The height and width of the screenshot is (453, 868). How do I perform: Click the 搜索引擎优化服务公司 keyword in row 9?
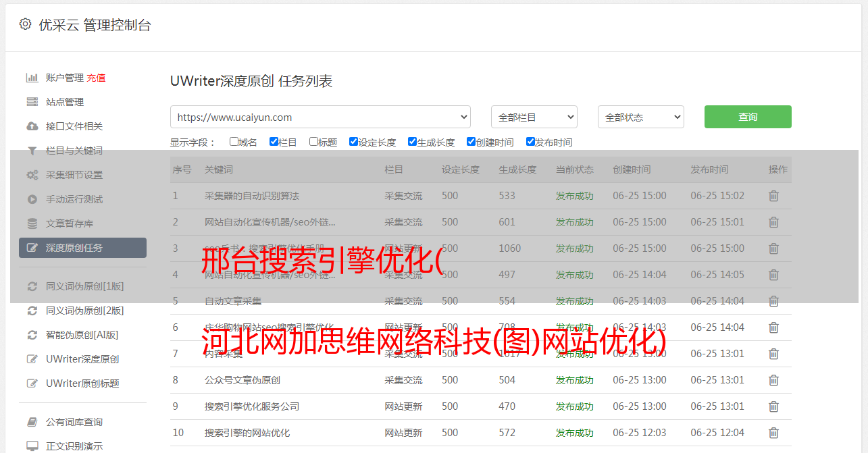click(x=251, y=406)
